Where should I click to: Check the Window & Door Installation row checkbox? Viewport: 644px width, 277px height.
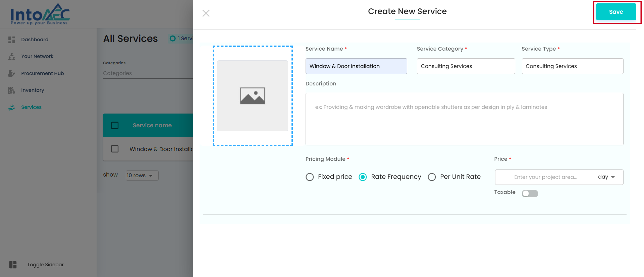pos(115,149)
